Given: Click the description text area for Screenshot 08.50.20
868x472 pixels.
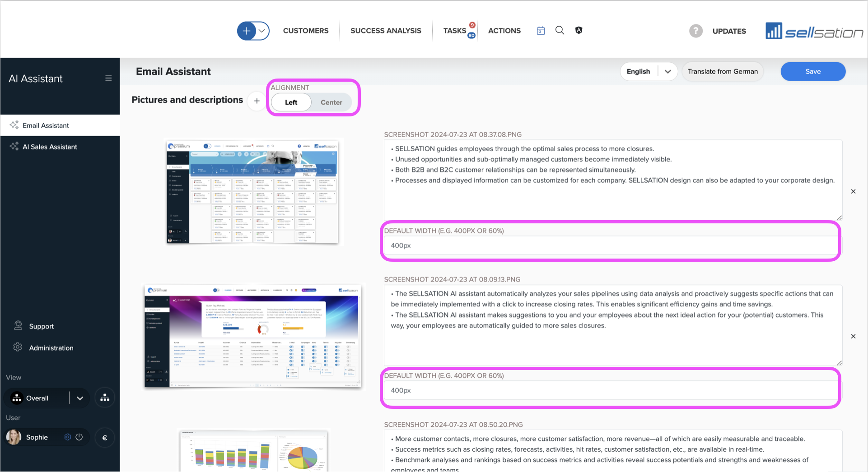Looking at the screenshot, I should pos(613,451).
